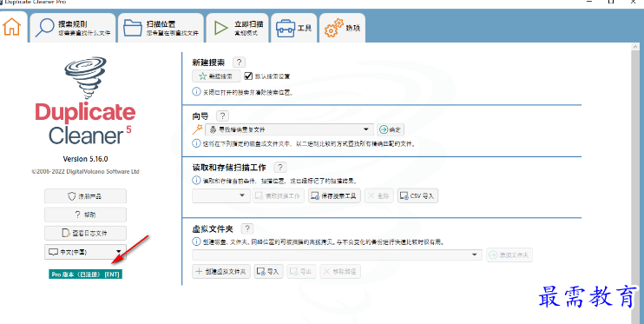Click the 导出 virtual folder button

coord(301,271)
